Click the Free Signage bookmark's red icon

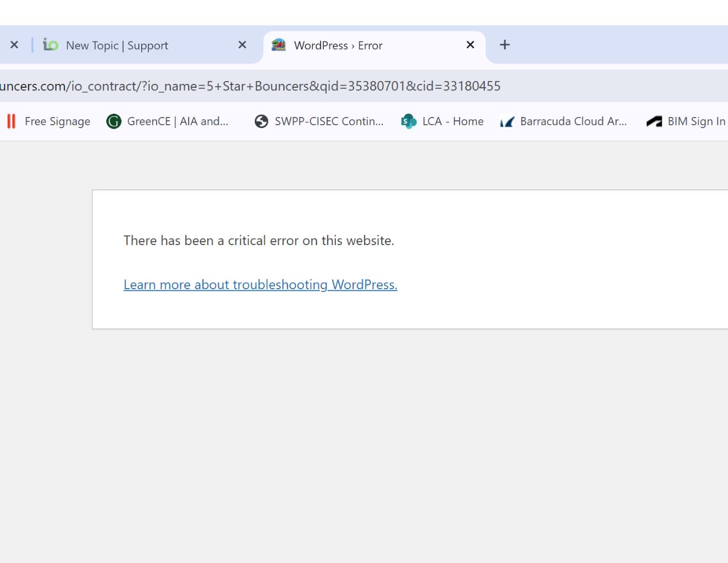11,121
